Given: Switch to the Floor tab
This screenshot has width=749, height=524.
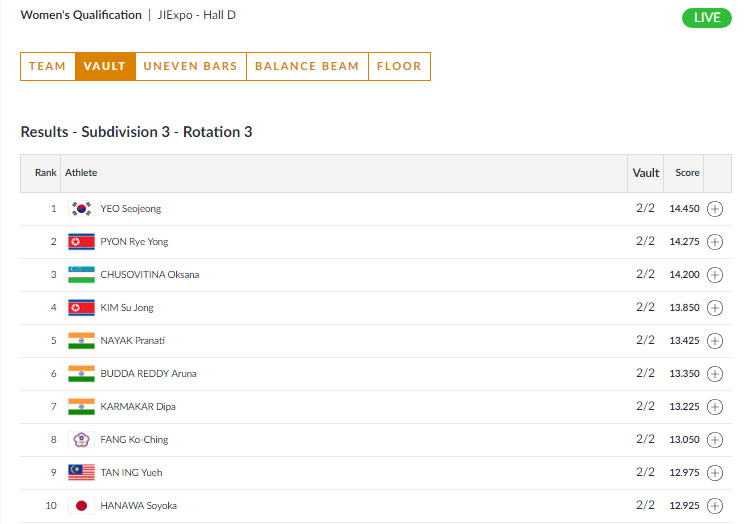Looking at the screenshot, I should point(399,66).
